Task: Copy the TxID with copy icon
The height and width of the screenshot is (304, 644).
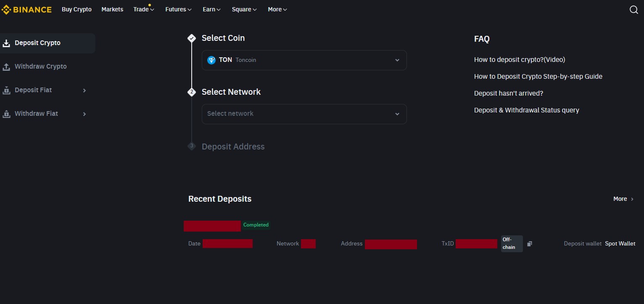Action: (530, 244)
